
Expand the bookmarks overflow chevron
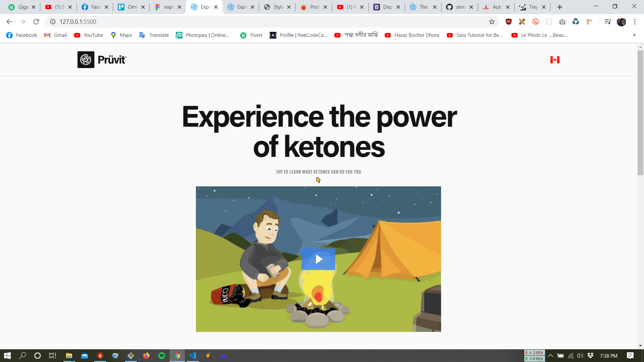[x=634, y=35]
